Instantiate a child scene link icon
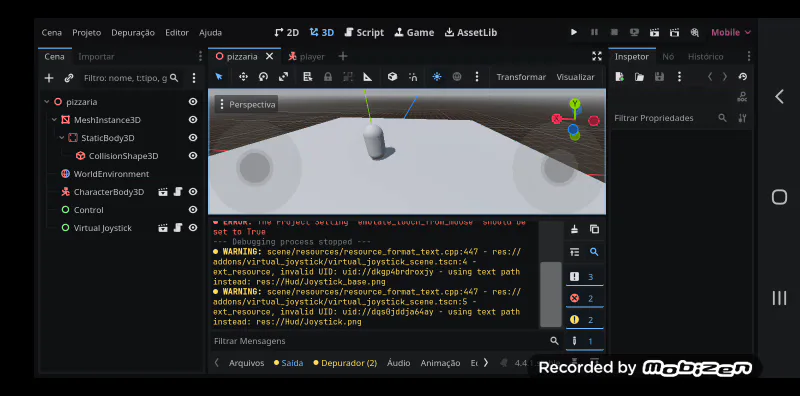The height and width of the screenshot is (396, 800). coord(69,78)
